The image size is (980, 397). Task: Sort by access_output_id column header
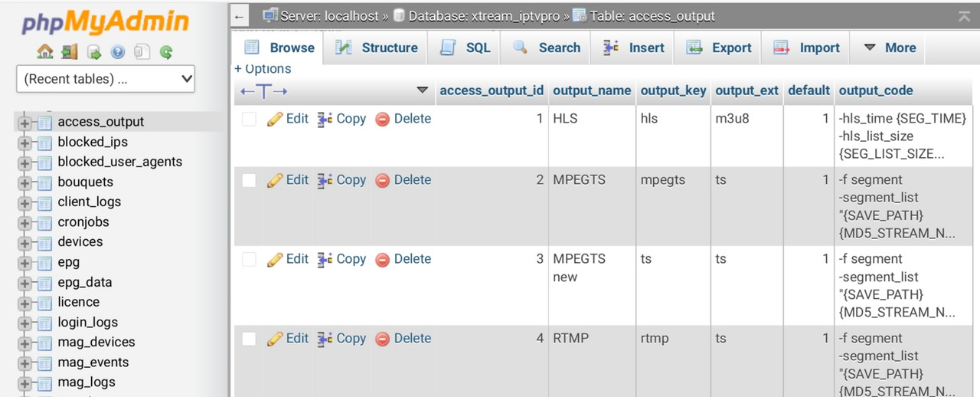point(492,90)
